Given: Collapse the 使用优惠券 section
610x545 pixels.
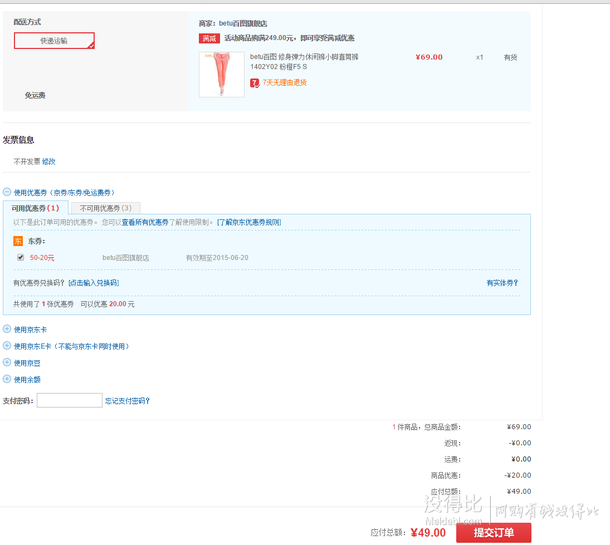Looking at the screenshot, I should click(7, 192).
